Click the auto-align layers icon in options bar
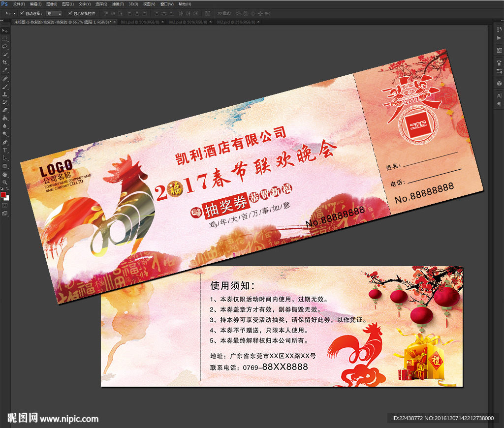This screenshot has height=428, width=504. (208, 13)
